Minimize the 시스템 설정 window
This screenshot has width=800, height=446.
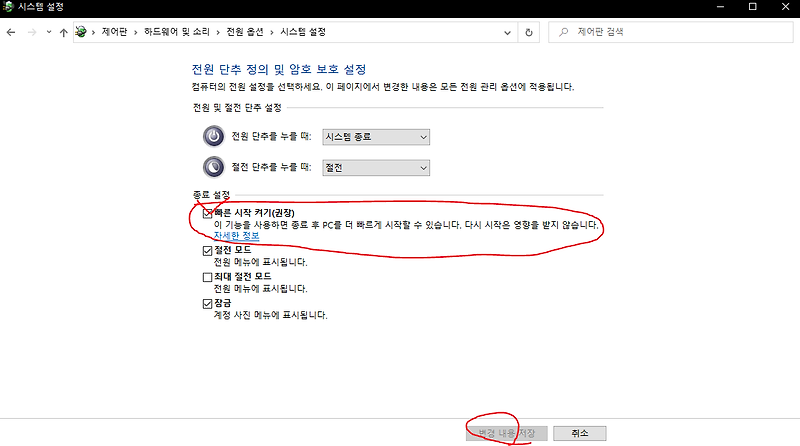click(x=720, y=7)
